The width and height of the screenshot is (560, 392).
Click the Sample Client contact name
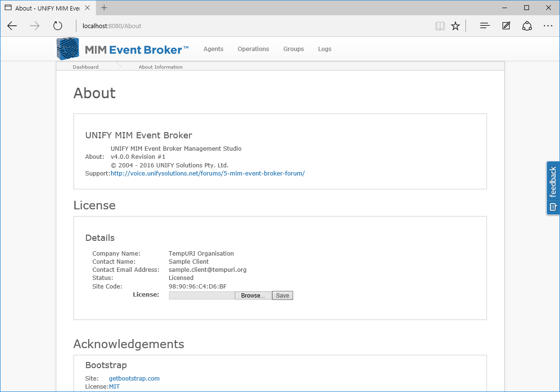(189, 261)
